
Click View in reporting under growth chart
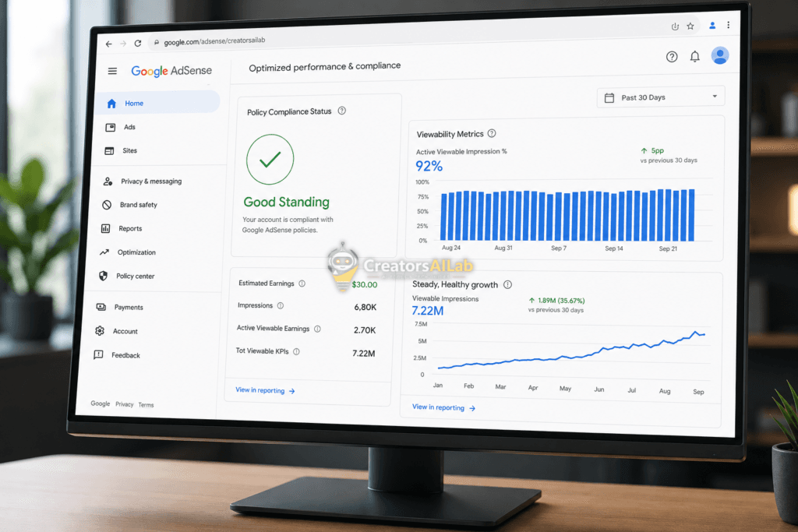443,407
